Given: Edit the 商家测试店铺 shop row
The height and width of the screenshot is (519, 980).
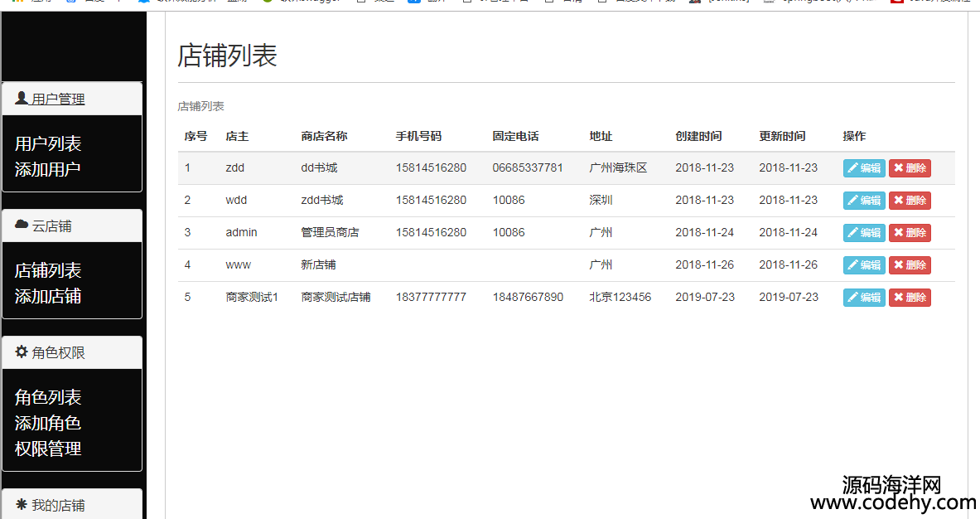Looking at the screenshot, I should coord(864,298).
